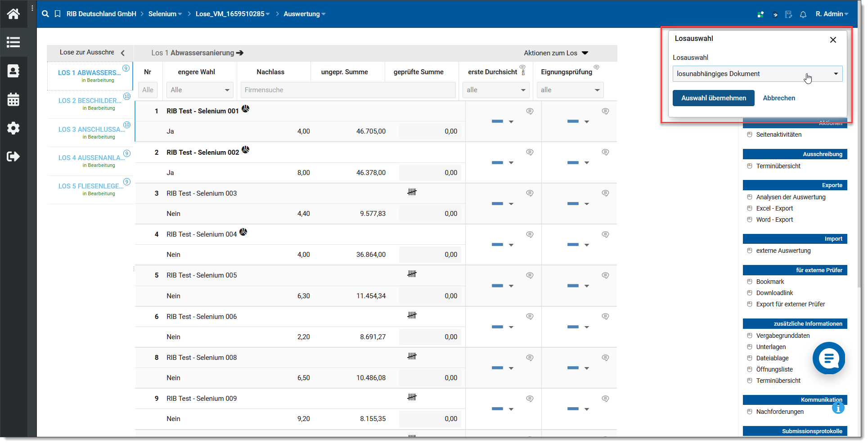Viewport: 868px width, 444px height.
Task: Click the logout icon in the sidebar
Action: click(13, 157)
